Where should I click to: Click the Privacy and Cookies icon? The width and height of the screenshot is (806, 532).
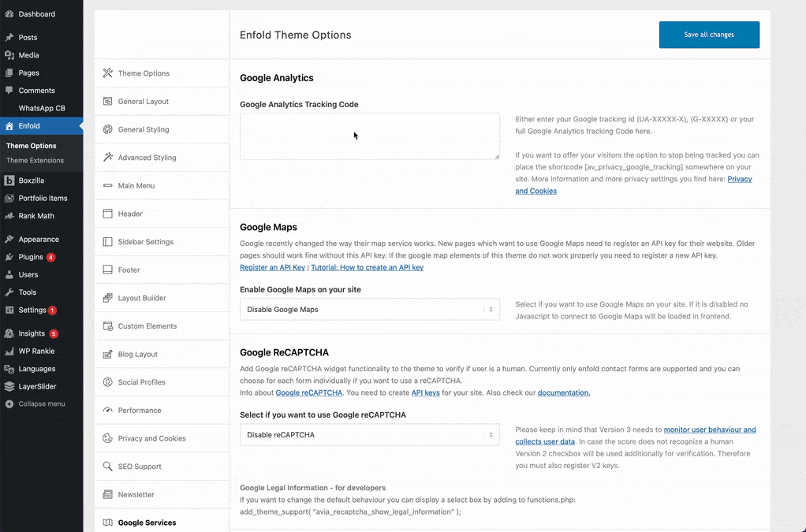[x=108, y=438]
